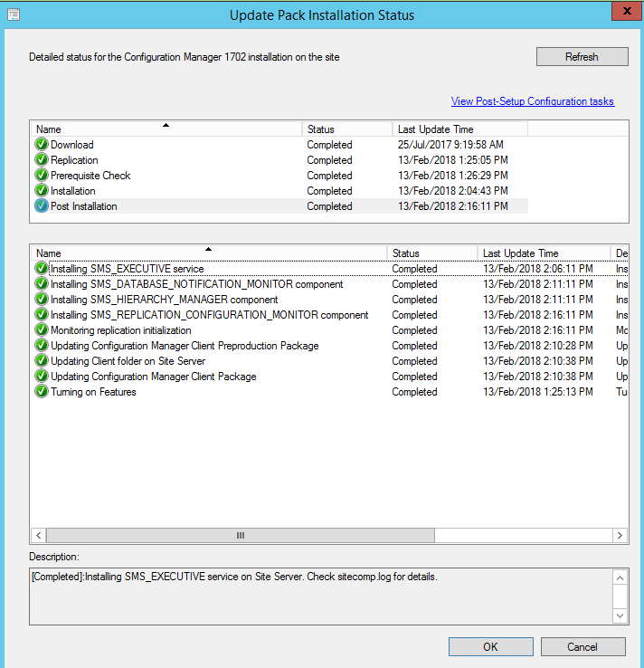
Task: Select 'Installing SMS_EXECUTIVE service' row text
Action: (128, 269)
